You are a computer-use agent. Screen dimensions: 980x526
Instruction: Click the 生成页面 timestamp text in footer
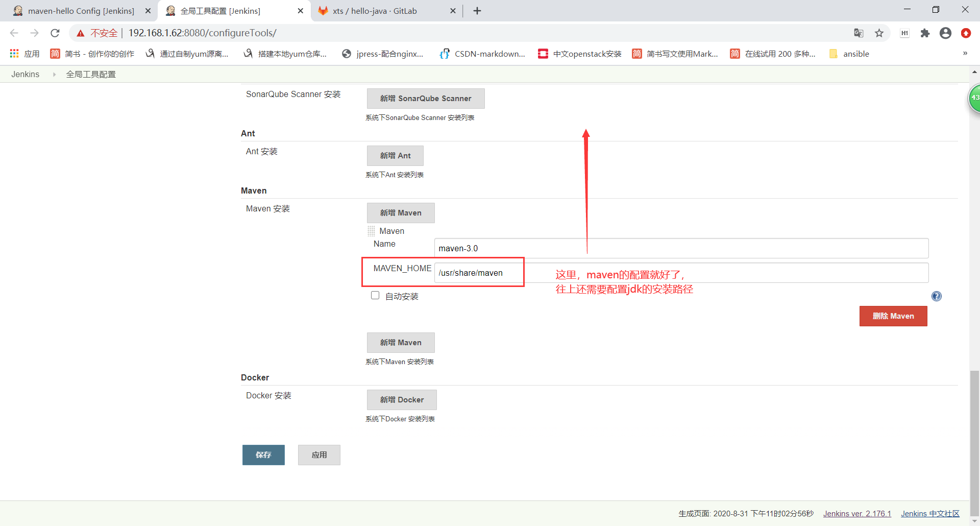(746, 514)
